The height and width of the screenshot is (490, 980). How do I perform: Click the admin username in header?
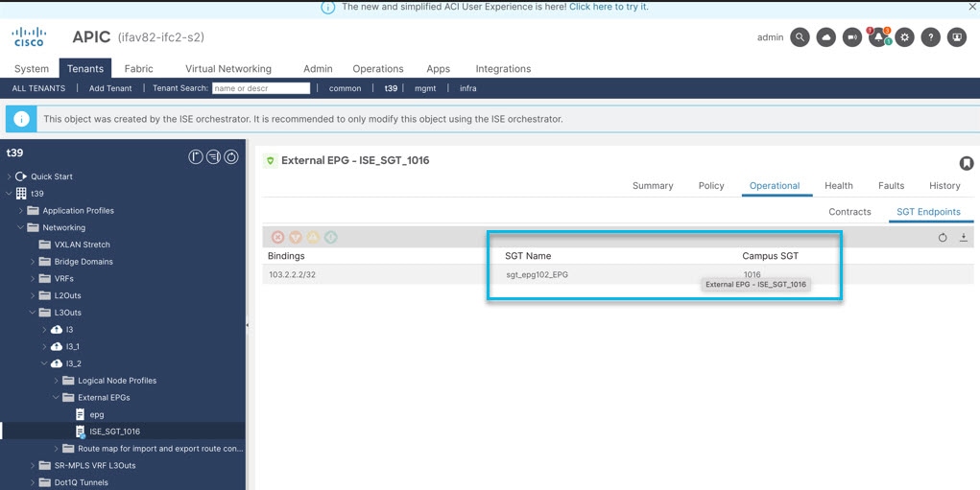770,37
